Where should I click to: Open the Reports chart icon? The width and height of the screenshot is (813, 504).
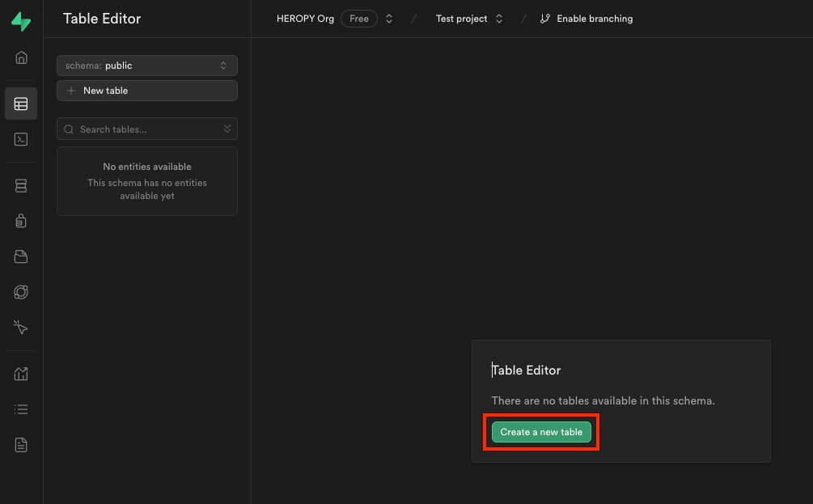coord(20,373)
